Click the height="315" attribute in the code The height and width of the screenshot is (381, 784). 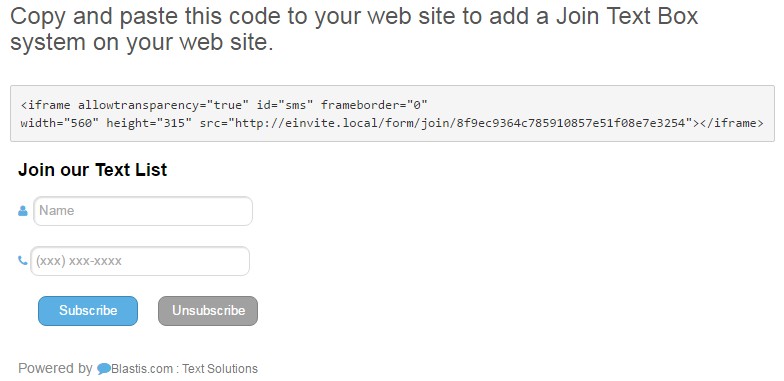coord(149,123)
